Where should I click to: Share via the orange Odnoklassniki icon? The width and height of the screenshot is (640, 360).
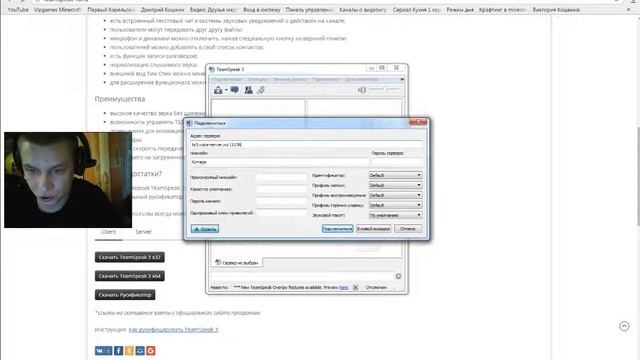point(129,351)
